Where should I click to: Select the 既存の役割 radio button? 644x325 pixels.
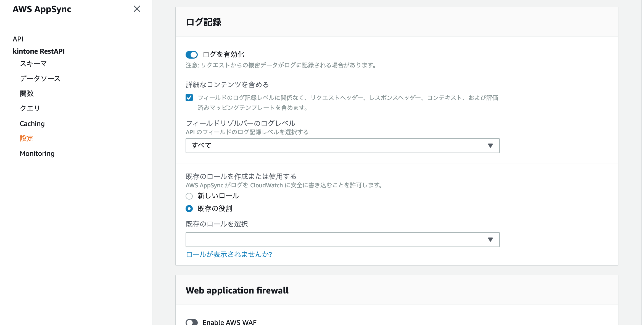pos(189,209)
